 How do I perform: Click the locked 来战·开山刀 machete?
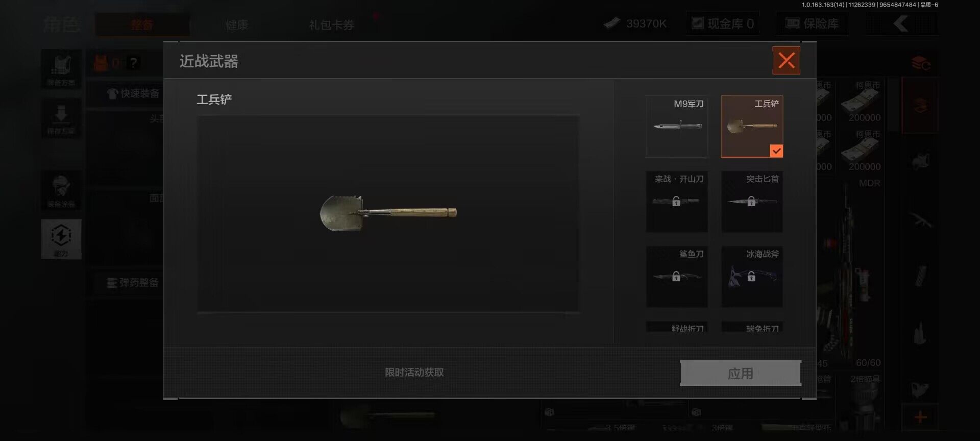[x=677, y=202]
